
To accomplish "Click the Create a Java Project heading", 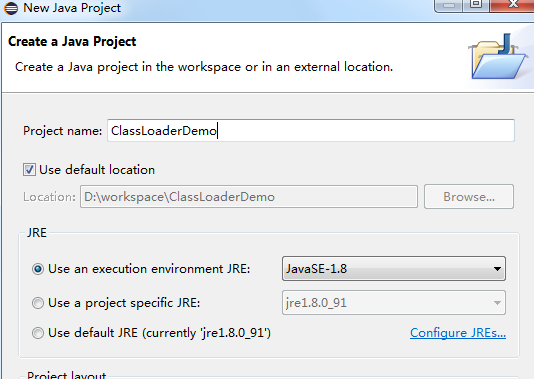I will (72, 41).
